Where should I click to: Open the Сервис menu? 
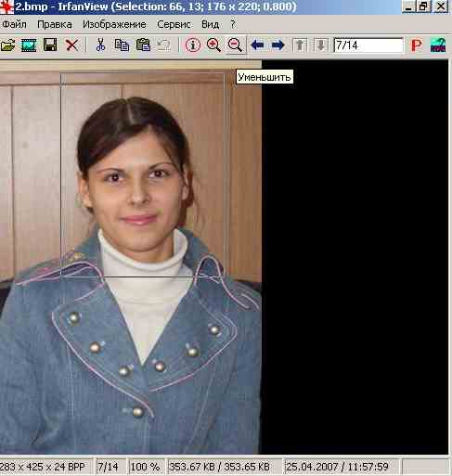click(x=174, y=24)
